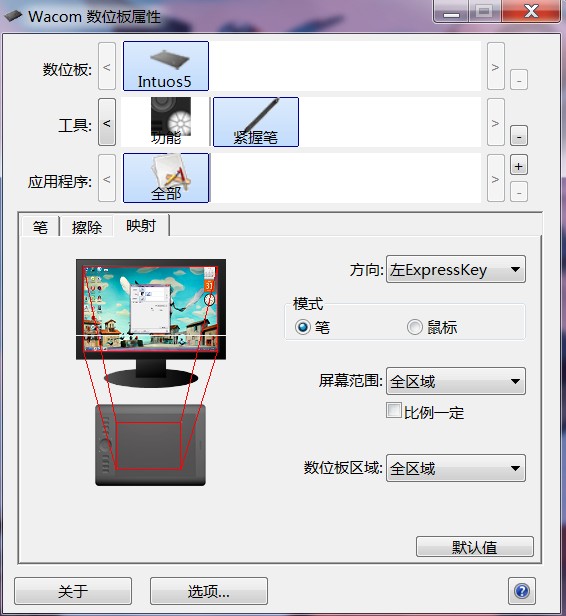The height and width of the screenshot is (616, 566).
Task: Remove application with minus button in 应用程序 row
Action: tap(519, 192)
